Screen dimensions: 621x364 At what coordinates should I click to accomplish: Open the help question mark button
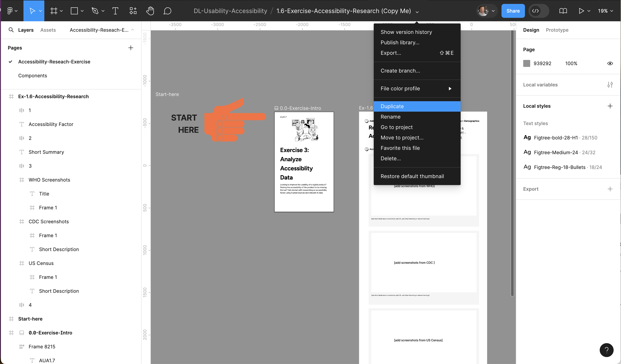[606, 350]
